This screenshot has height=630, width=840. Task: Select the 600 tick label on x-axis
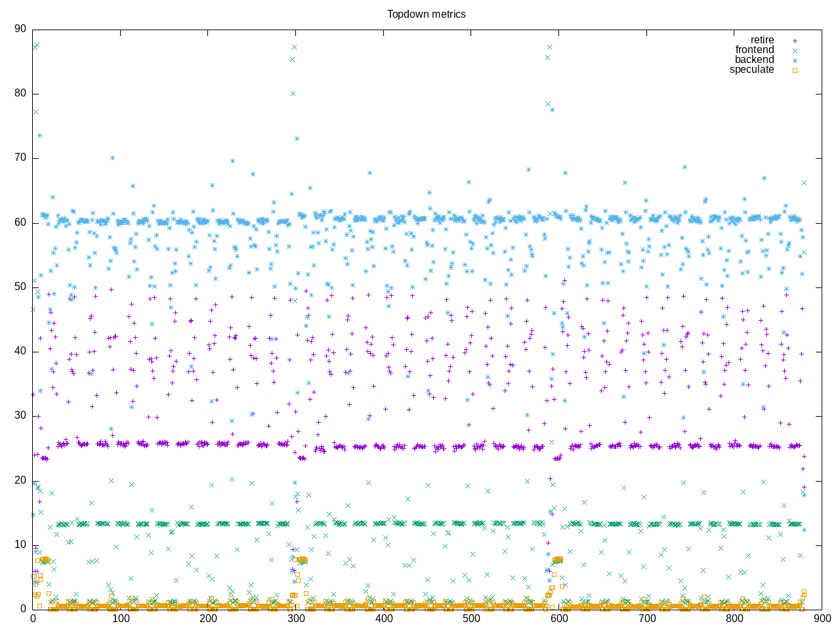click(559, 618)
